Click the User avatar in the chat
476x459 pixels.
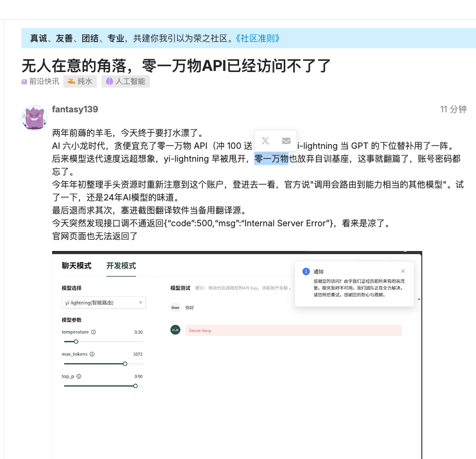tap(175, 308)
